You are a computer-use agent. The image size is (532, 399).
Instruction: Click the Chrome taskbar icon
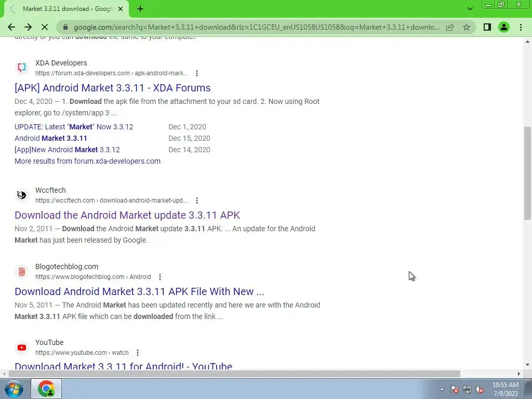[x=46, y=389]
